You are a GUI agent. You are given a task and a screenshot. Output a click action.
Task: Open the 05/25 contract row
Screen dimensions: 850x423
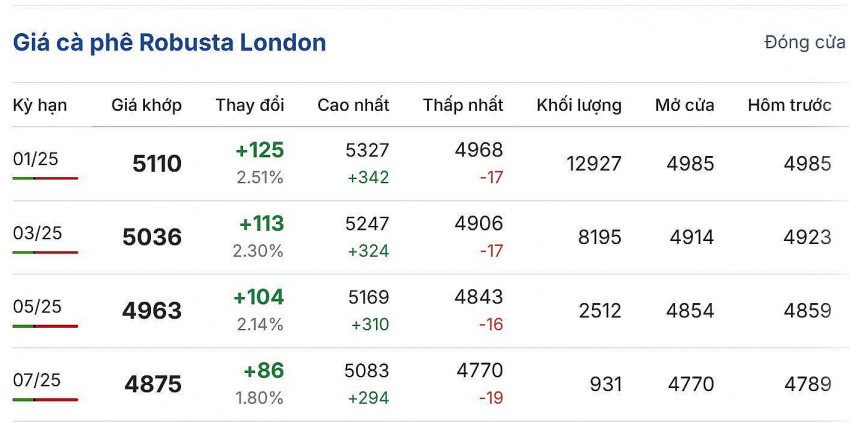pyautogui.click(x=37, y=306)
